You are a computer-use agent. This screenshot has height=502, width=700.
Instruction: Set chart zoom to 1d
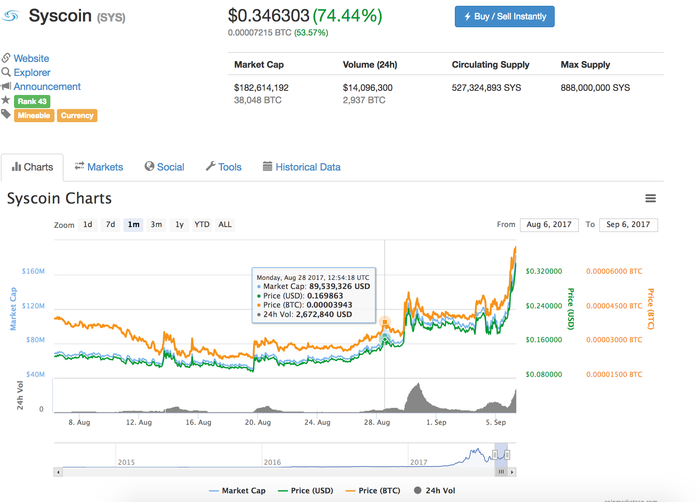pyautogui.click(x=88, y=224)
